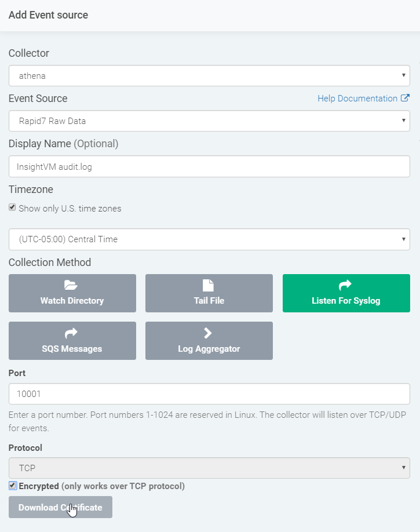This screenshot has height=532, width=420.
Task: Open the Collector dropdown showing athena
Action: (x=209, y=75)
